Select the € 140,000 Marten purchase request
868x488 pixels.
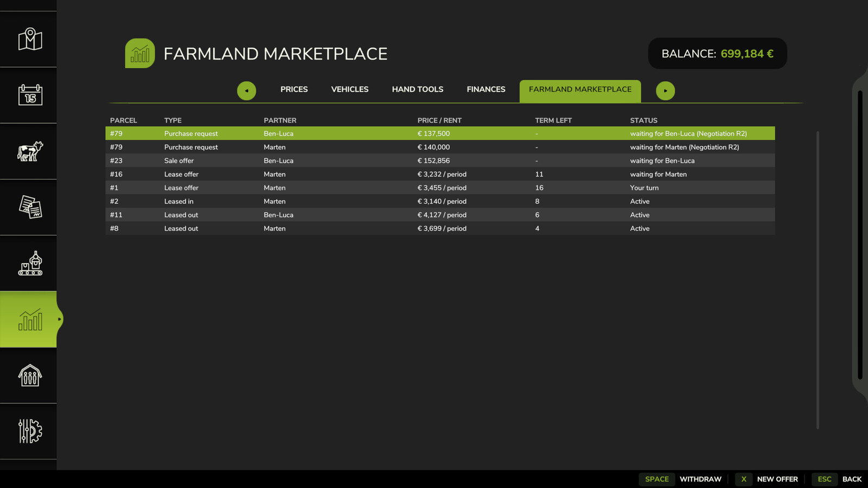440,147
